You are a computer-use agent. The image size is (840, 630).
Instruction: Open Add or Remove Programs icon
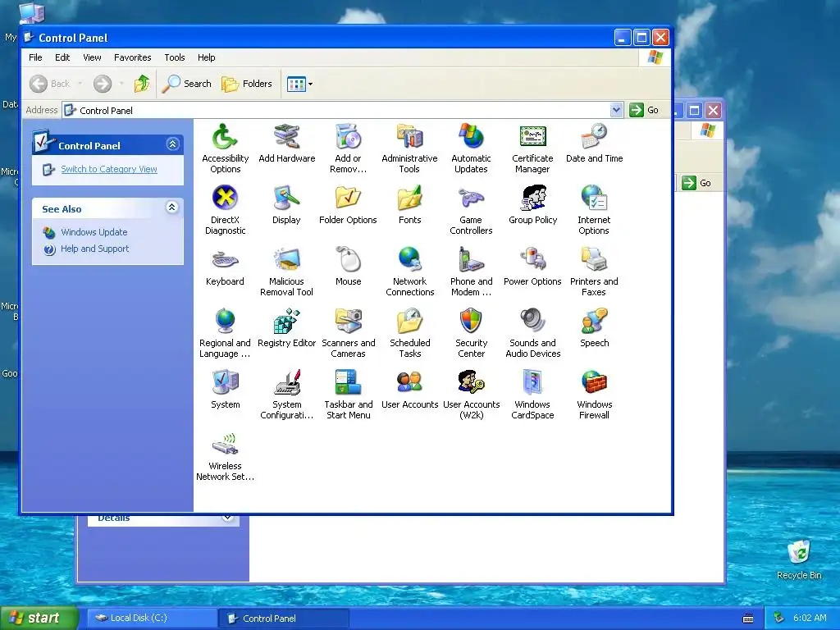click(348, 137)
